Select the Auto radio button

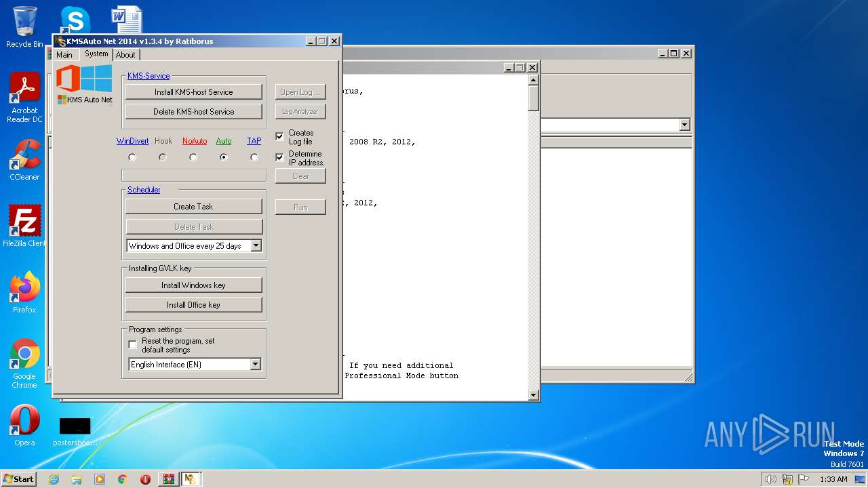coord(224,157)
